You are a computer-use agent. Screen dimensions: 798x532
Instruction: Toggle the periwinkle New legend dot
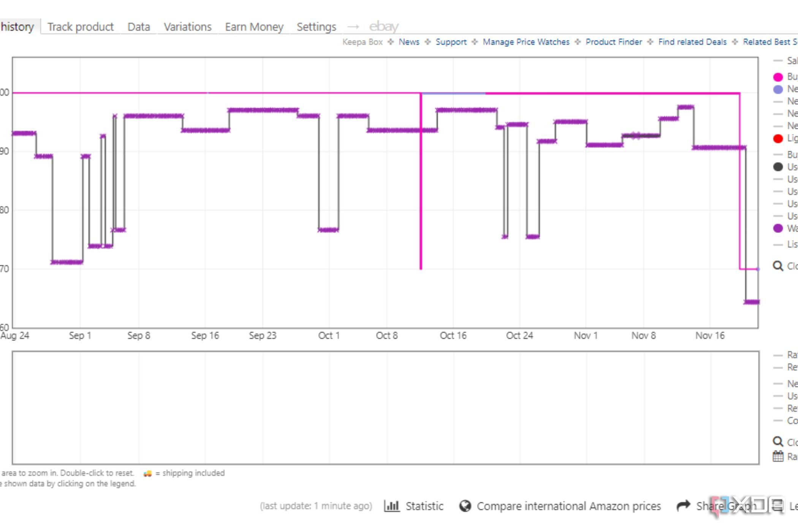[x=778, y=89]
